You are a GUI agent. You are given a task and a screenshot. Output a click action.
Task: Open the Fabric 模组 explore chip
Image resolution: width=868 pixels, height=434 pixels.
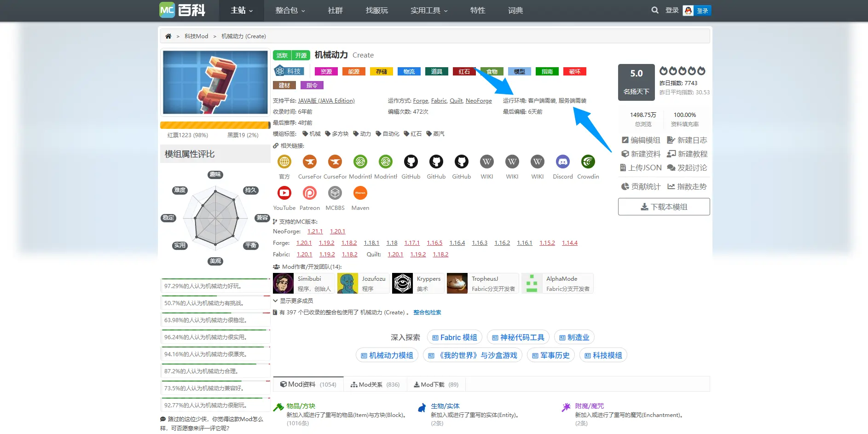[455, 337]
